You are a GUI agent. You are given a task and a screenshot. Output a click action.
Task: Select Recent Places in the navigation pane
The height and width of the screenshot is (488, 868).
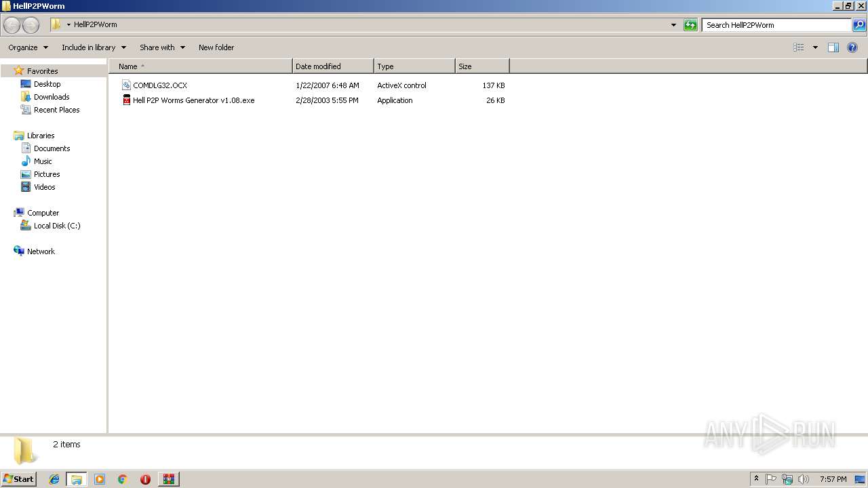click(x=56, y=110)
